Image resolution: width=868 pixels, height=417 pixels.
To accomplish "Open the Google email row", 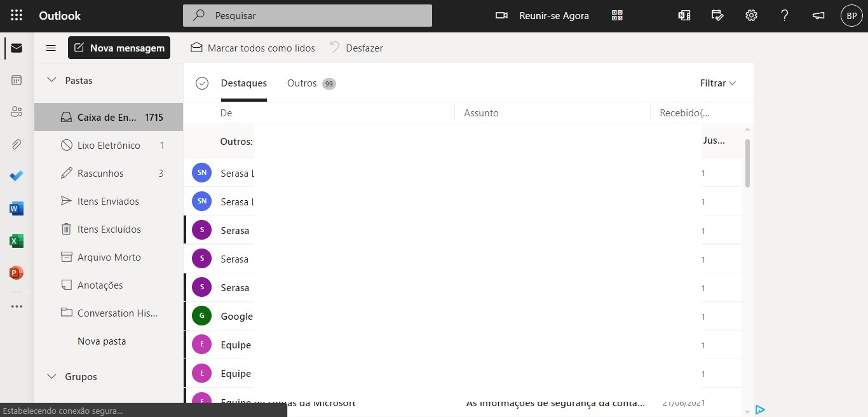I will click(x=463, y=316).
